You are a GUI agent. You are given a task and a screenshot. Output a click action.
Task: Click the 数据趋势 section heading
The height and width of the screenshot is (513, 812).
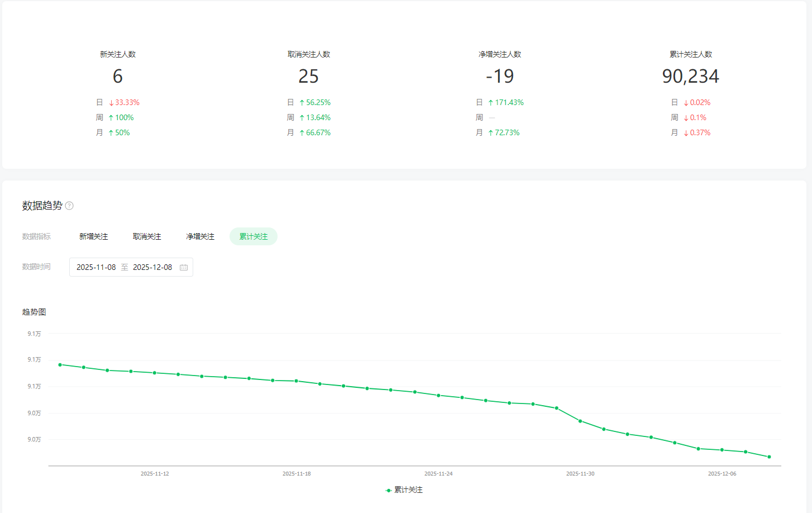(x=42, y=206)
